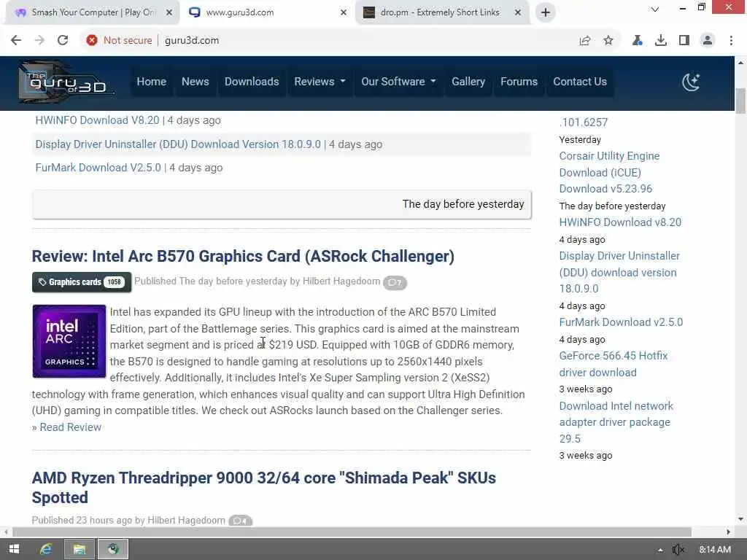Click the comment badge on Threadripper article

[240, 521]
